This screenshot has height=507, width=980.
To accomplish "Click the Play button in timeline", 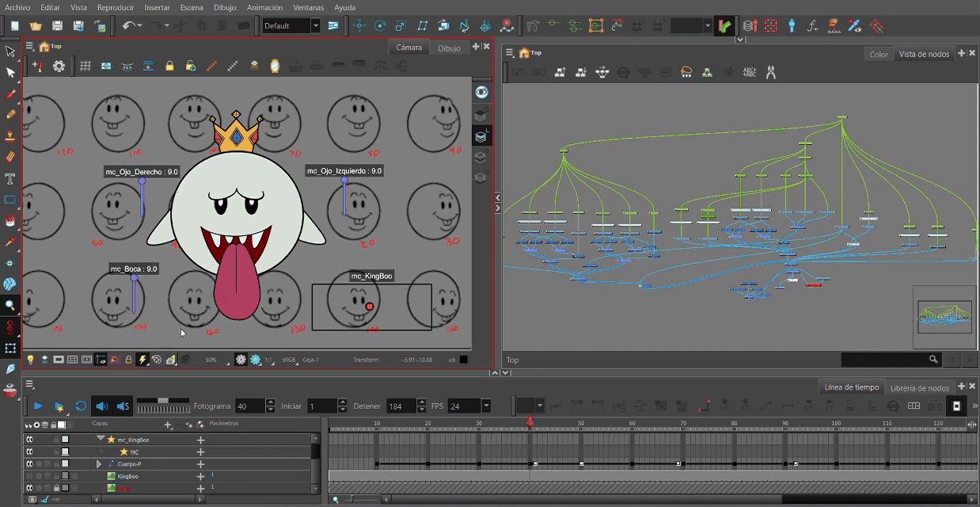I will [x=37, y=406].
